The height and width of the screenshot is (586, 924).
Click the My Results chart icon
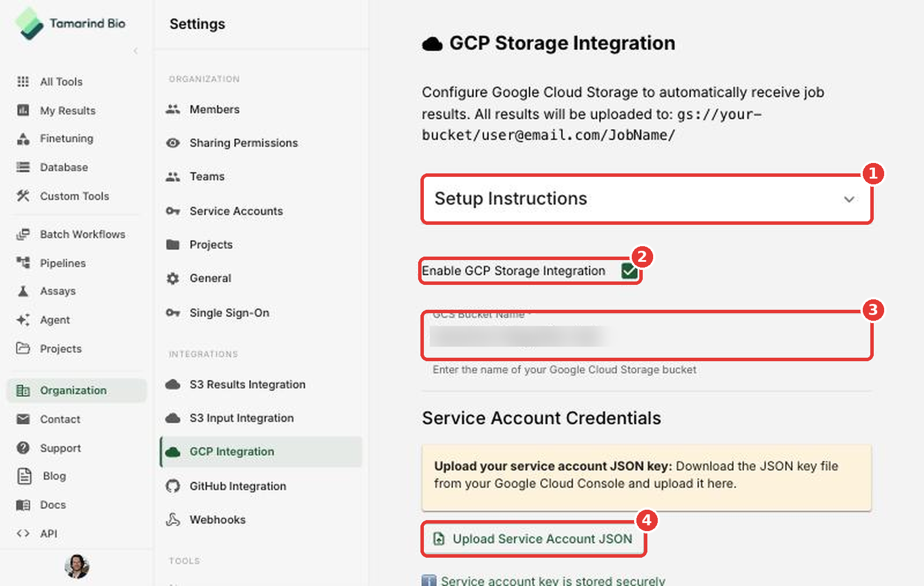point(23,110)
